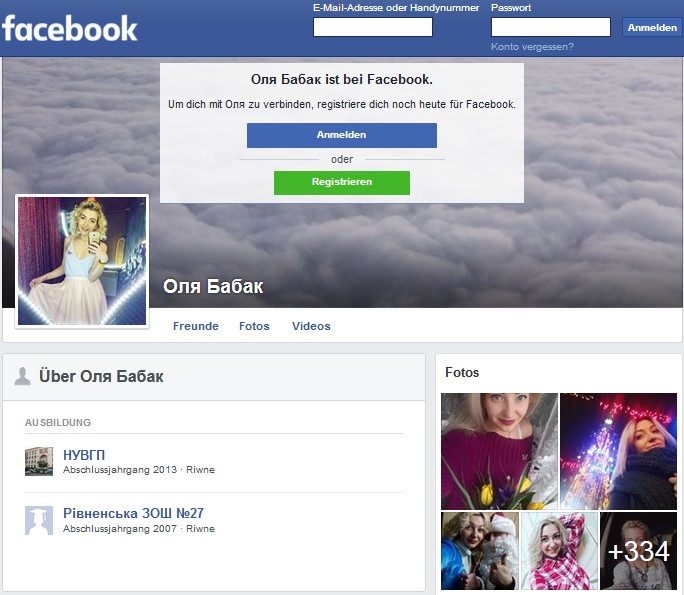Click the header Anmelden button

652,27
